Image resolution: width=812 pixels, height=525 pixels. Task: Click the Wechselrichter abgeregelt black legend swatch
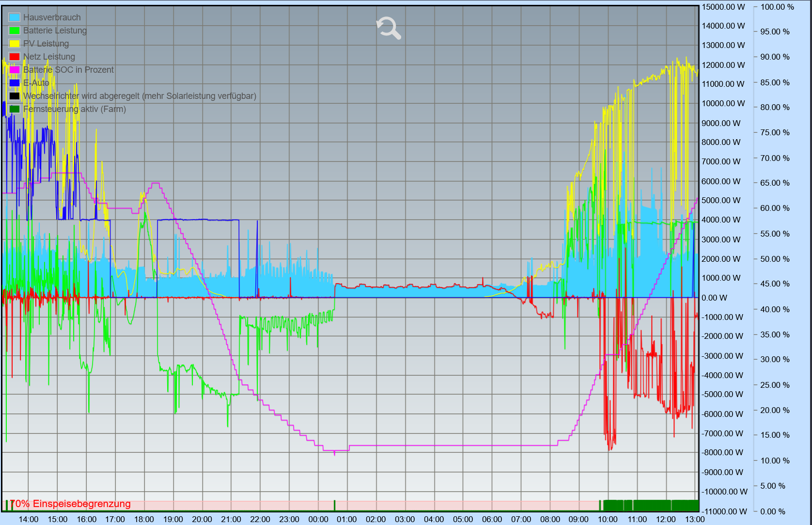click(x=15, y=96)
